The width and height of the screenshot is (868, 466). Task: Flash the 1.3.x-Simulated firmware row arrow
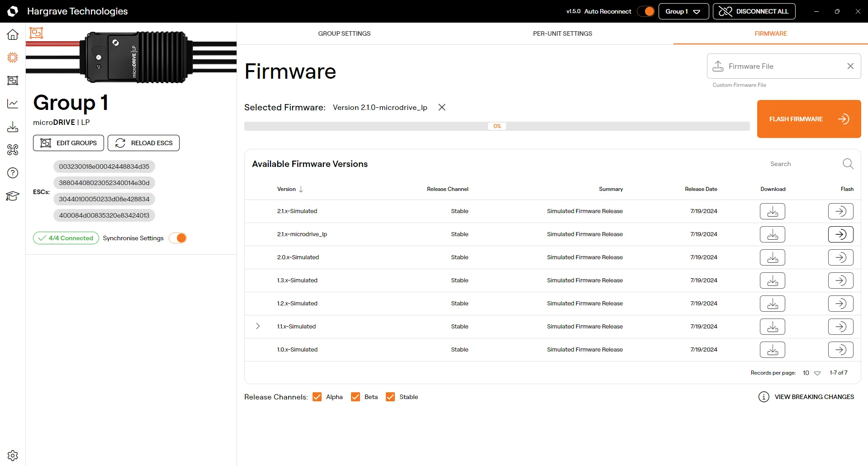click(840, 281)
